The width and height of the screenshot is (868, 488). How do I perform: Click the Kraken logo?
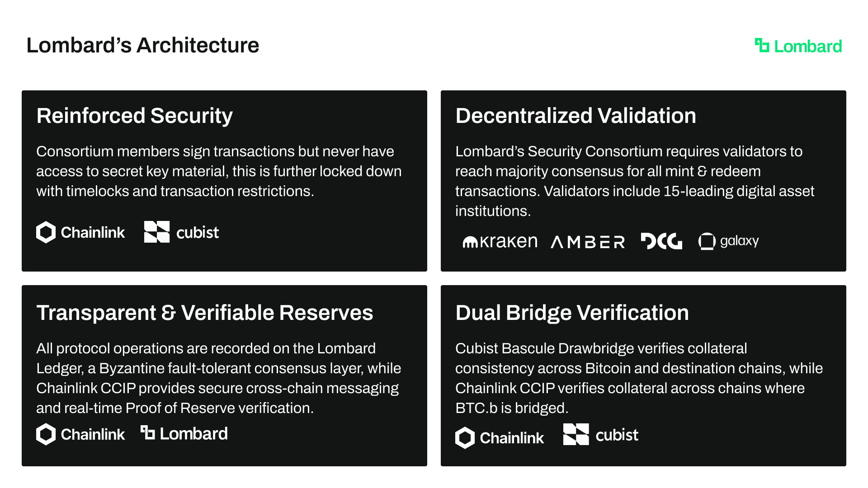click(500, 242)
